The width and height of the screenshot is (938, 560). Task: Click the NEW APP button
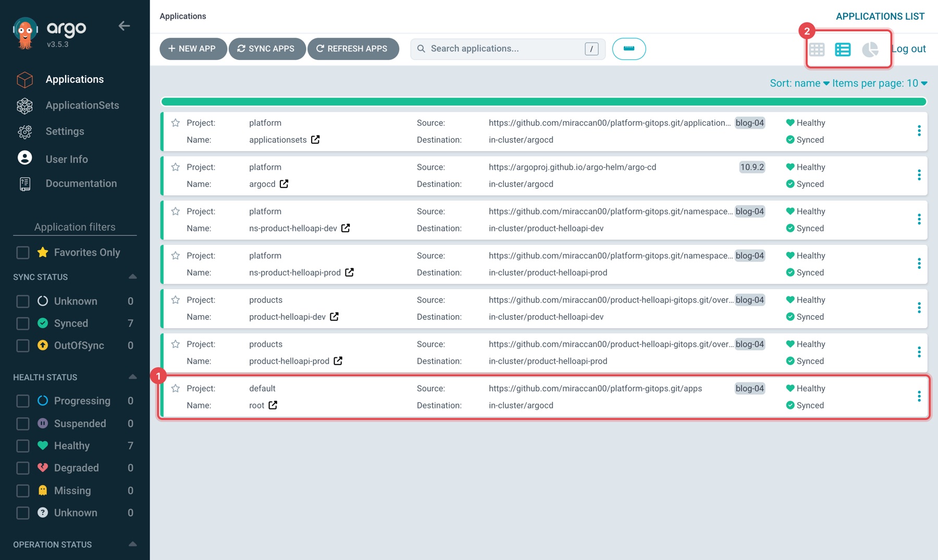pyautogui.click(x=193, y=49)
